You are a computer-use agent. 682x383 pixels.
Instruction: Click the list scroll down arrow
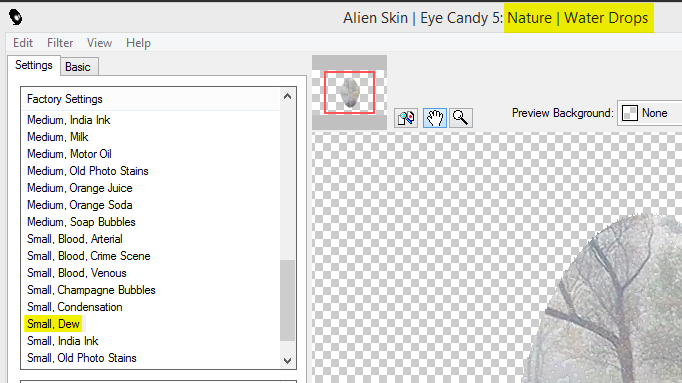click(287, 360)
